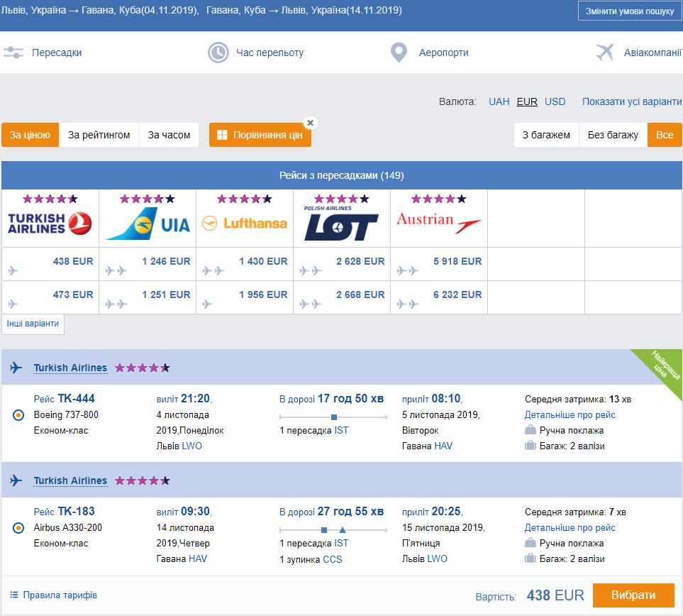683x616 pixels.
Task: Sort results За часом
Action: coord(169,135)
